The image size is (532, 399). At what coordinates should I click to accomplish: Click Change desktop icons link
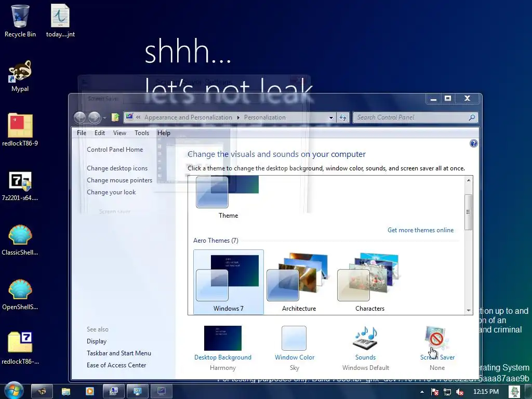117,168
